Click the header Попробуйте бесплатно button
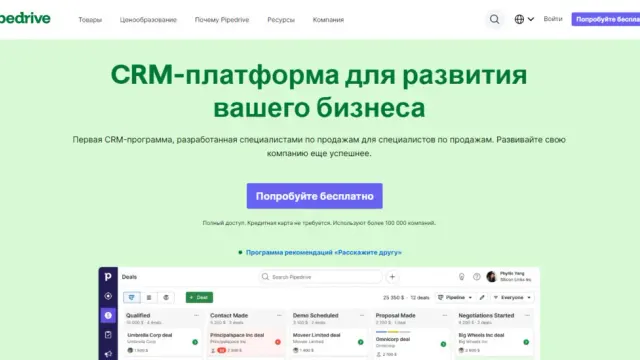The image size is (640, 360). (606, 19)
